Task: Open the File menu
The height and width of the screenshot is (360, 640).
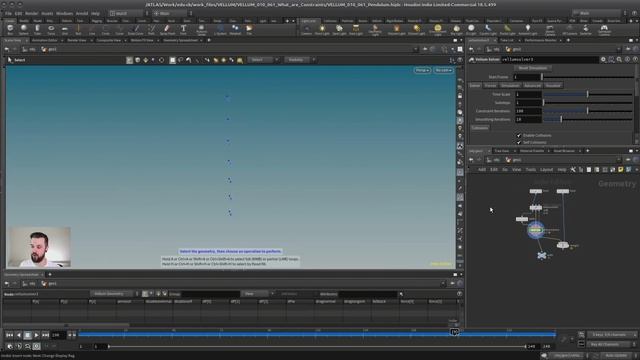Action: click(x=8, y=13)
